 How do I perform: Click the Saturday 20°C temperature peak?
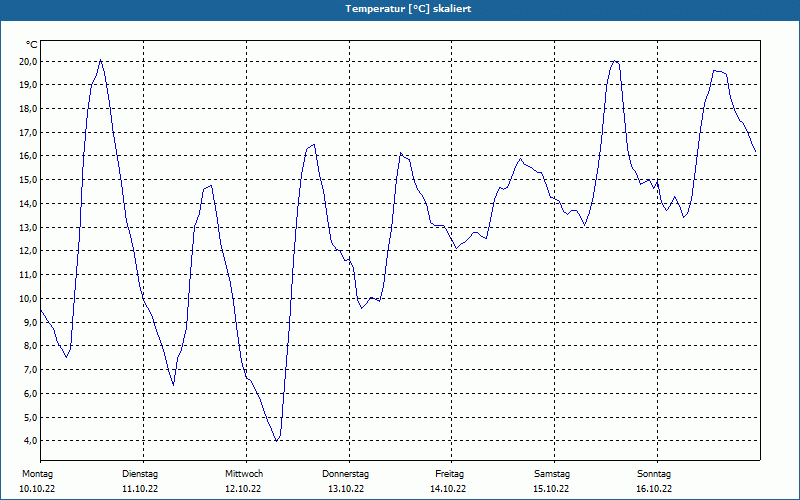point(615,61)
